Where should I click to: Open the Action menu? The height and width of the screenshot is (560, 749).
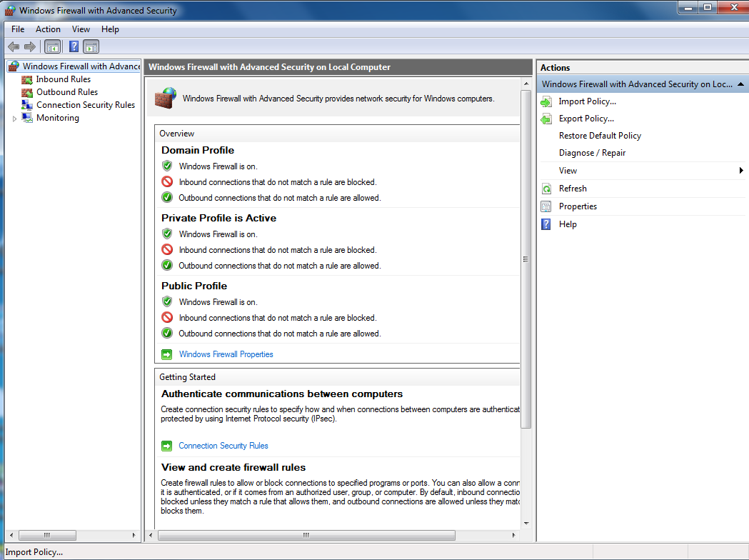click(x=48, y=29)
